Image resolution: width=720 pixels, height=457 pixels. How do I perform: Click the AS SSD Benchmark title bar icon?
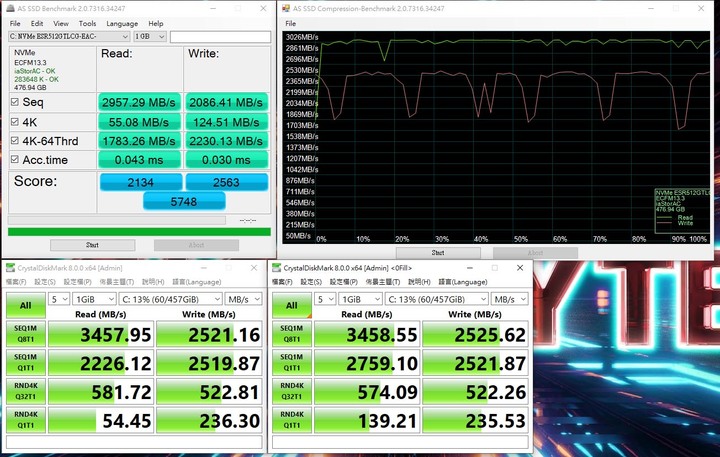pos(10,8)
